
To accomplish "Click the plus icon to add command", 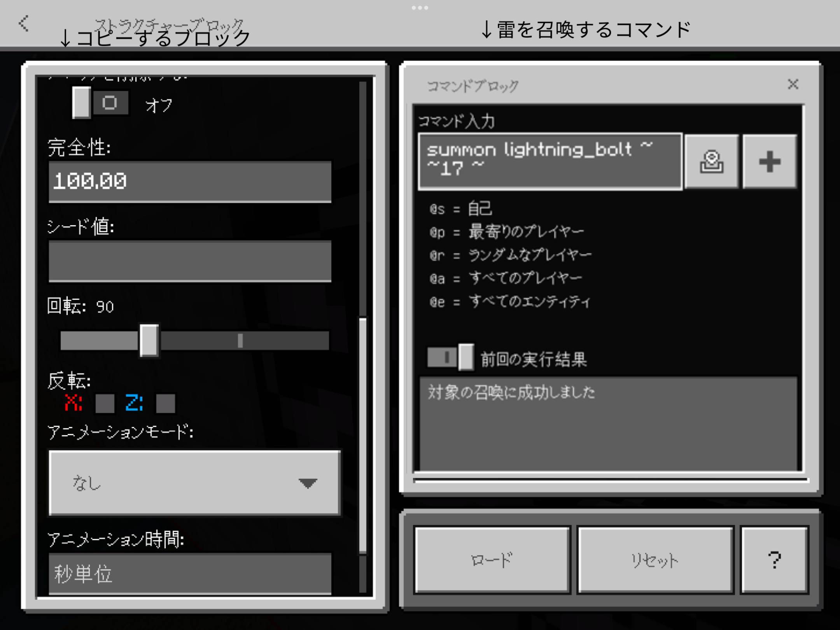I will click(768, 161).
